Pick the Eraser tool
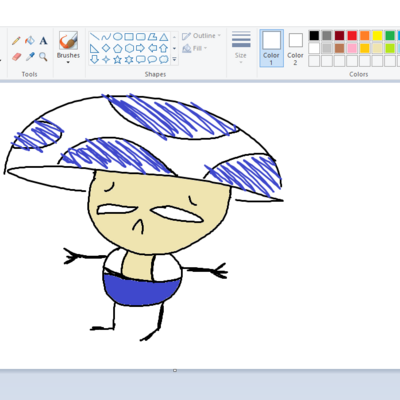The height and width of the screenshot is (400, 400). pyautogui.click(x=16, y=57)
